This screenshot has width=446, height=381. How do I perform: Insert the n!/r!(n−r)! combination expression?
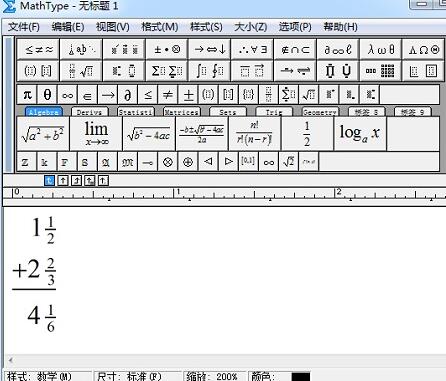[255, 133]
